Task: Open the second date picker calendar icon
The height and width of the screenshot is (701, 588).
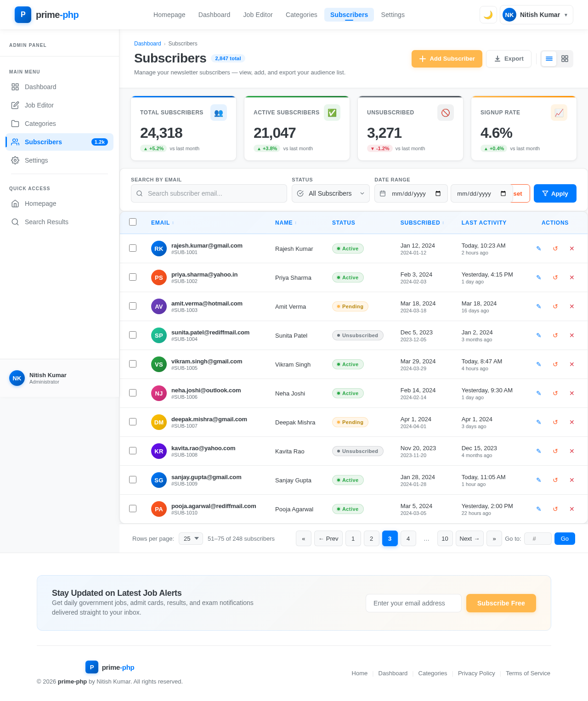Action: pos(503,193)
